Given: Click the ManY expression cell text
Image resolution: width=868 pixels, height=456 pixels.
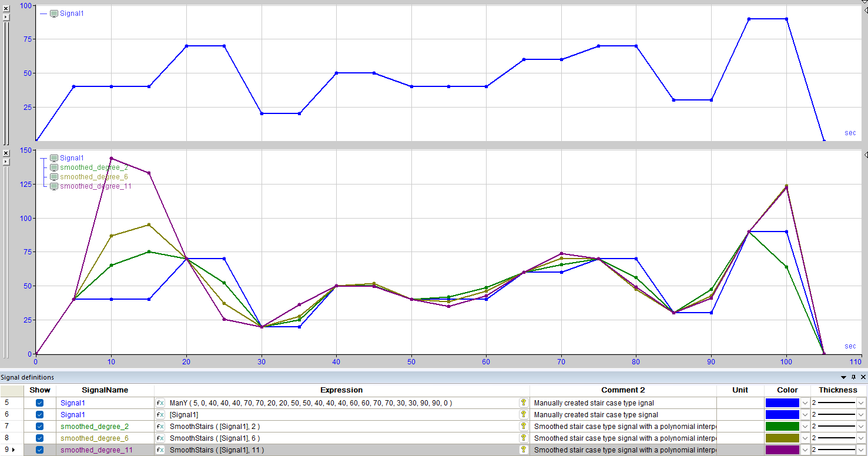Looking at the screenshot, I should tap(311, 403).
